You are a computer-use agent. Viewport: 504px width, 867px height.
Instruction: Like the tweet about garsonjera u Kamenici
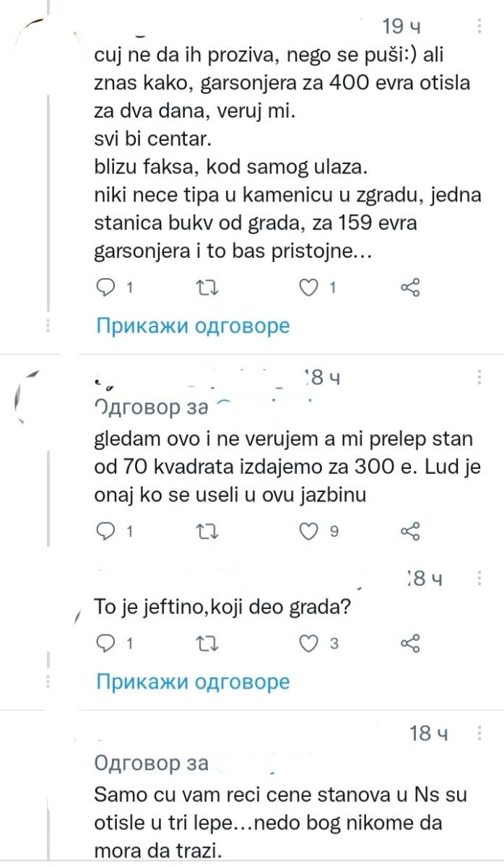tap(308, 288)
